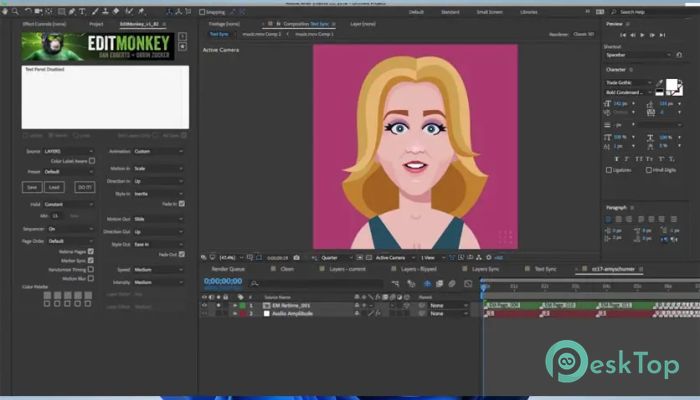Jump to first frame in Preview panel

click(623, 35)
